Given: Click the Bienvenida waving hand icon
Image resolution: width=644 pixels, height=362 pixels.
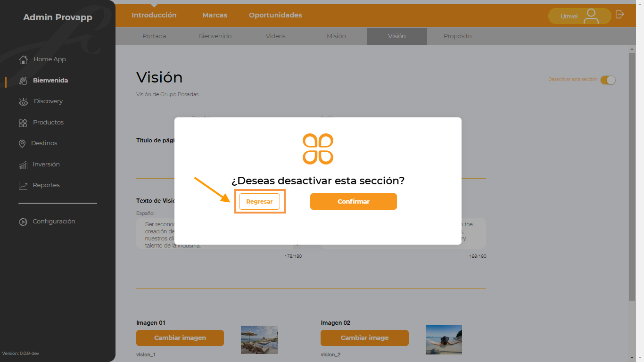Looking at the screenshot, I should click(x=23, y=81).
